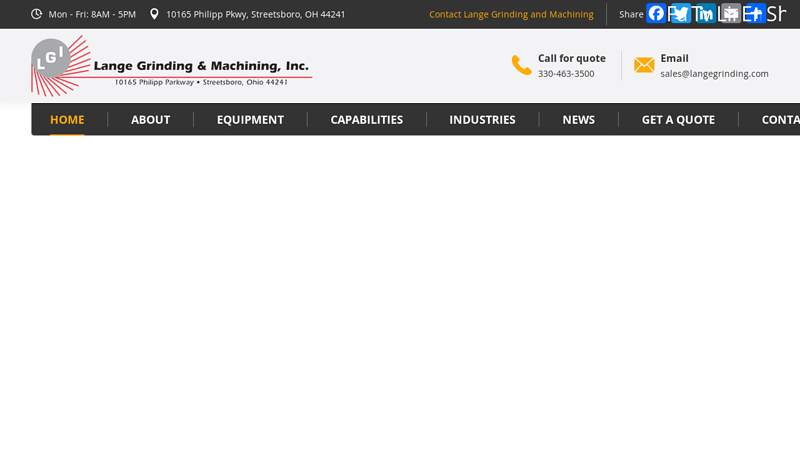Click Mon - Fri: 8AM - 5PM text
The height and width of the screenshot is (450, 800).
coord(92,14)
